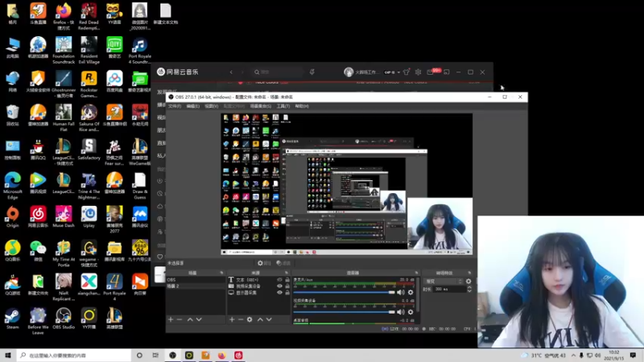
Task: Toggle lock on 文本 (GDI+) source
Action: [x=287, y=279]
